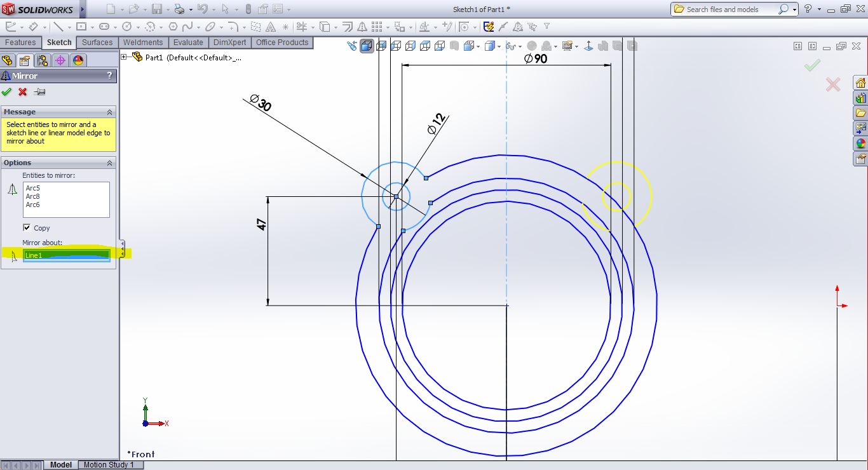Select Arc8 in Entities to mirror list
The image size is (868, 470).
[x=32, y=196]
